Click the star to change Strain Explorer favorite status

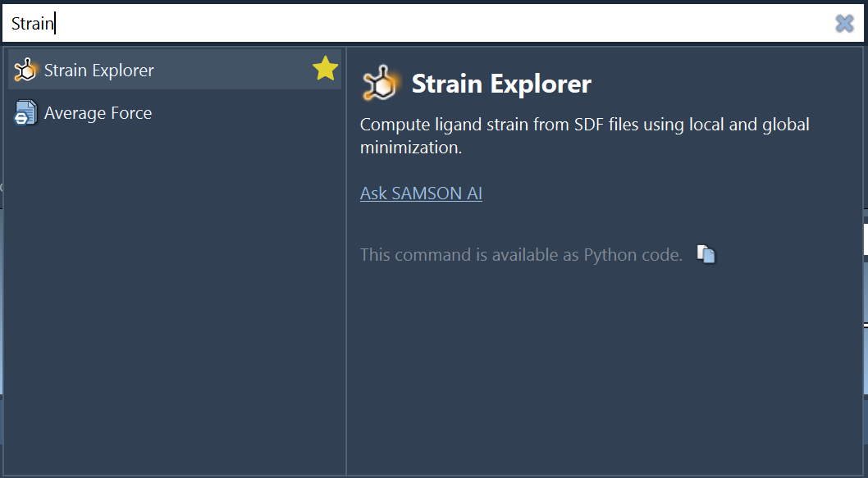click(325, 69)
